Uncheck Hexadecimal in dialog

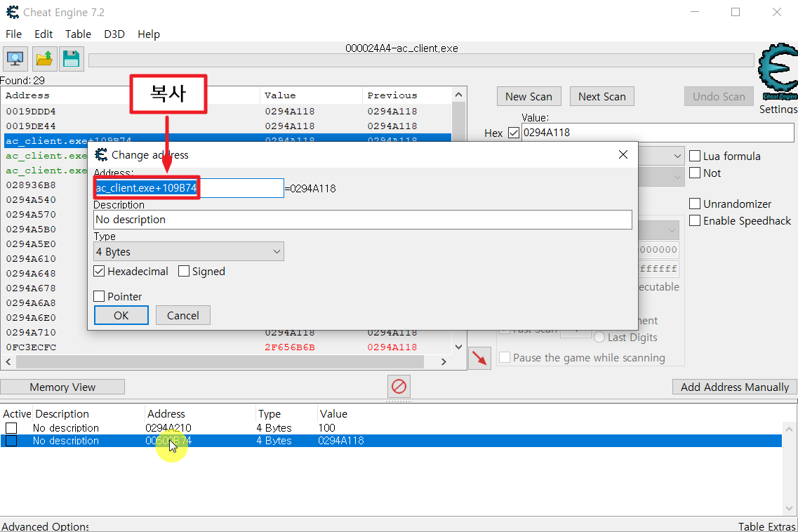(99, 272)
